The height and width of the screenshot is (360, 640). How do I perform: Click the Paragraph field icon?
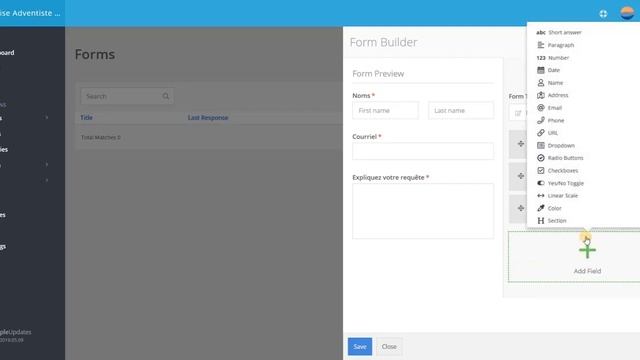click(x=541, y=45)
